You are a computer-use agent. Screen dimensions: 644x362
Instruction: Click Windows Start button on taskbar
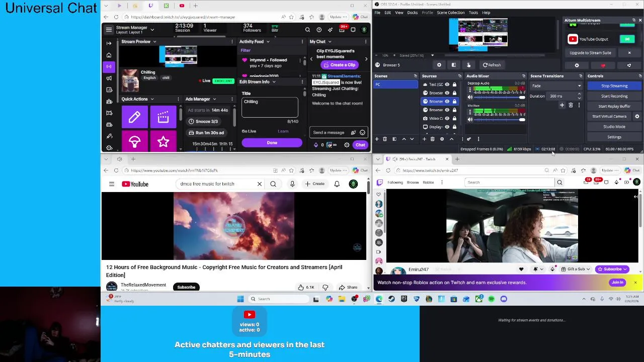[240, 299]
